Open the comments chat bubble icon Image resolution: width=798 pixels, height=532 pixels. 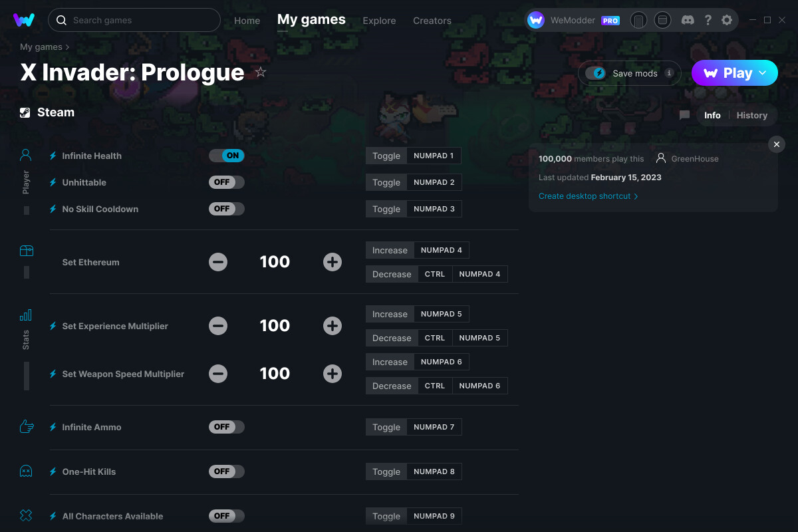684,115
